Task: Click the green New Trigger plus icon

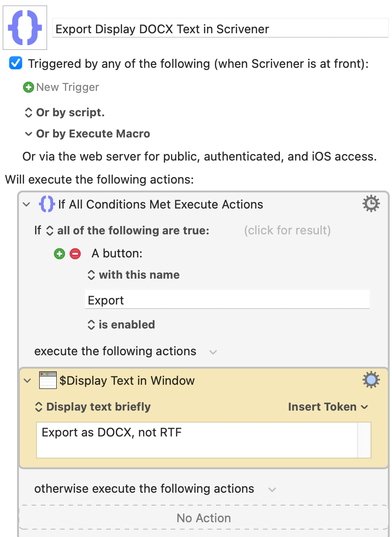Action: click(29, 87)
